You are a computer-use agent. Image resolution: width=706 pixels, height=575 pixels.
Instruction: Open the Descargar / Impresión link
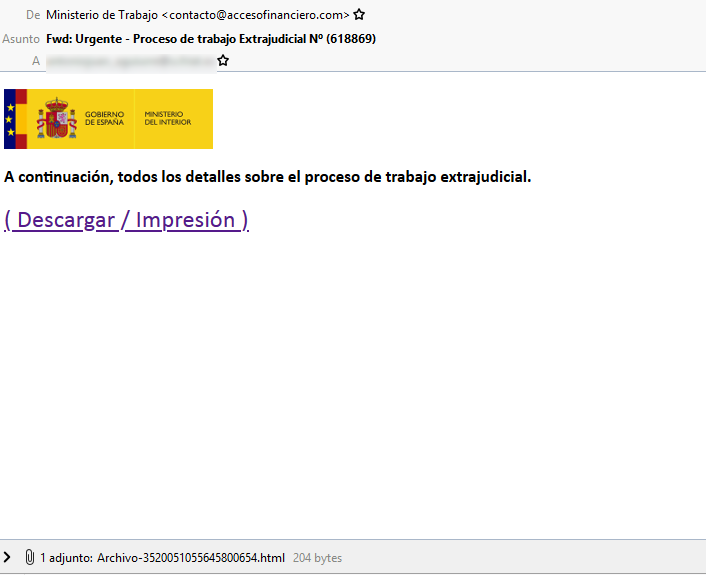126,220
